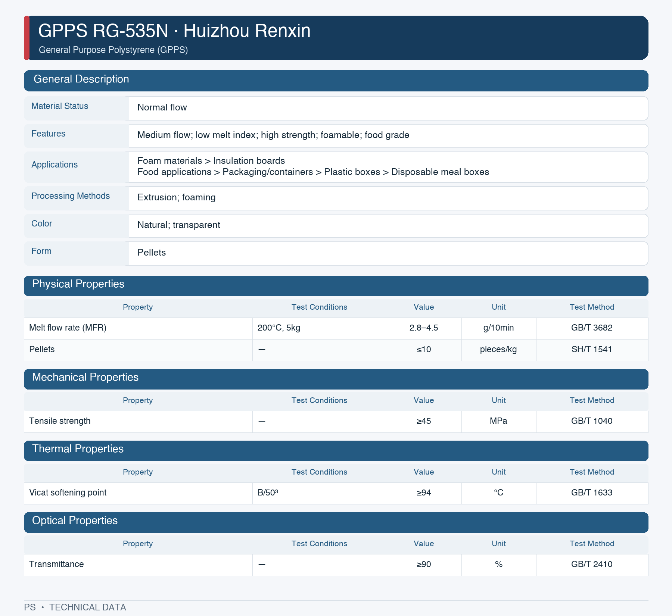This screenshot has width=672, height=616.
Task: Select the "≥45" tensile strength value
Action: (424, 421)
